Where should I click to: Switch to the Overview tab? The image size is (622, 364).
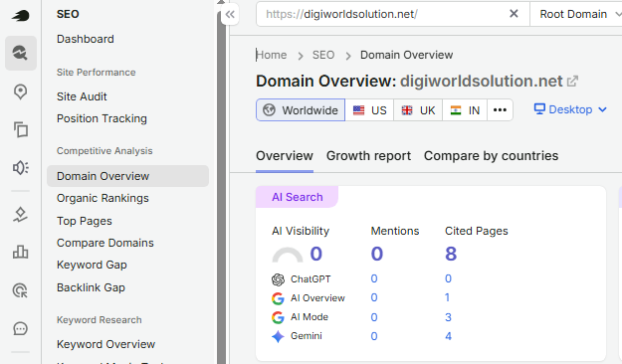285,156
